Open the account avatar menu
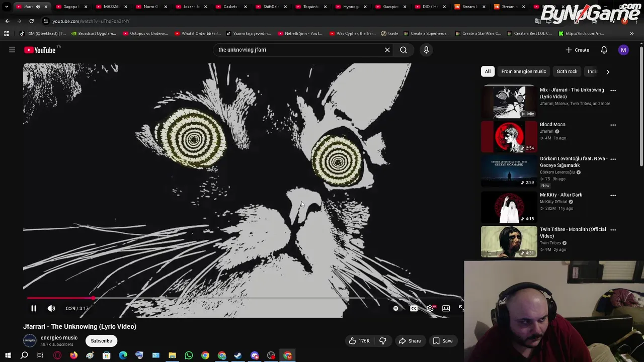 click(x=623, y=50)
